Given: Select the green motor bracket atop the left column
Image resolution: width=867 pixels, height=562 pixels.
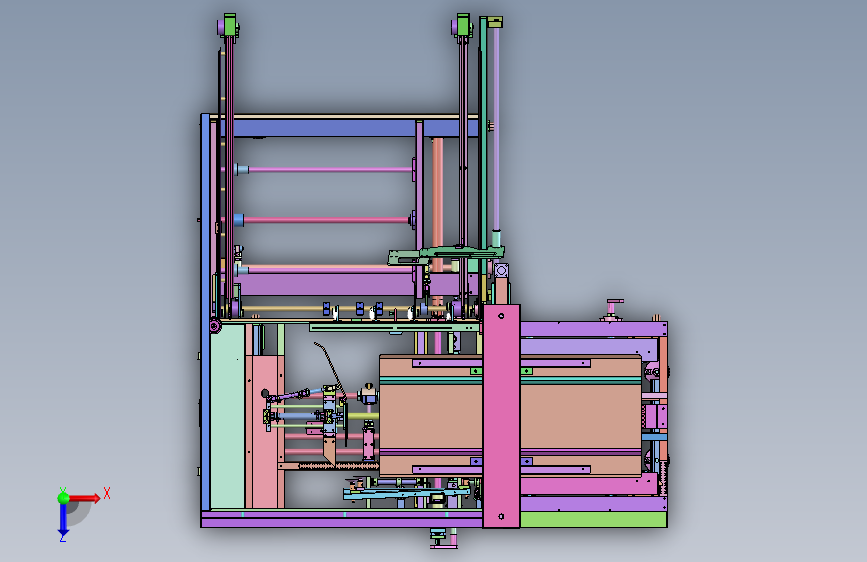Looking at the screenshot, I should point(230,25).
